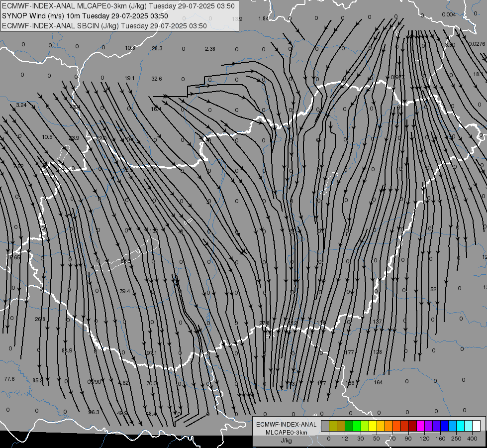Click the map value '128'
This screenshot has height=448, width=487.
378,352
